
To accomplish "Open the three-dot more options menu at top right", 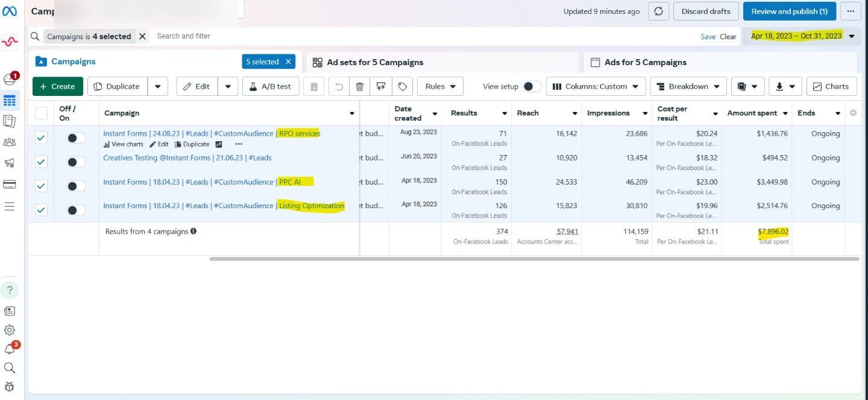I will coord(851,11).
